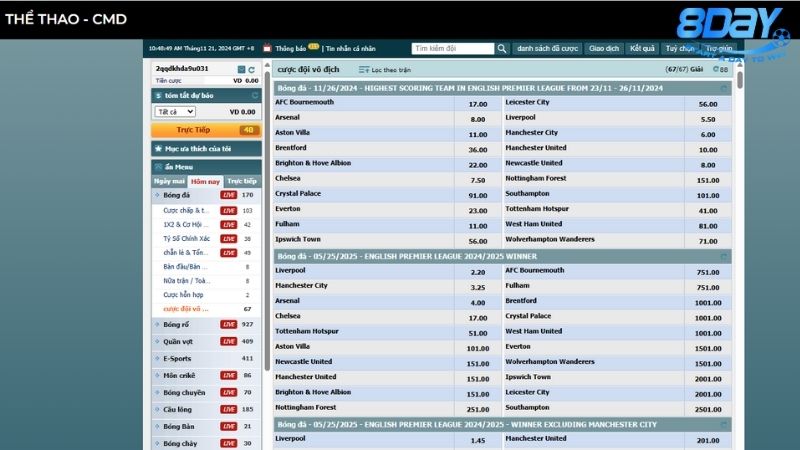Open danh sách đã cược menu

point(547,48)
